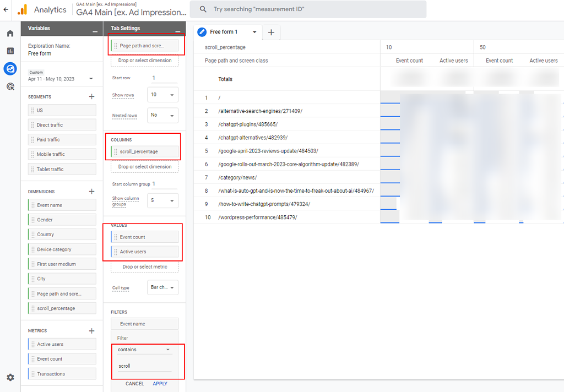The width and height of the screenshot is (564, 392).
Task: Click the Analytics search field
Action: (307, 9)
